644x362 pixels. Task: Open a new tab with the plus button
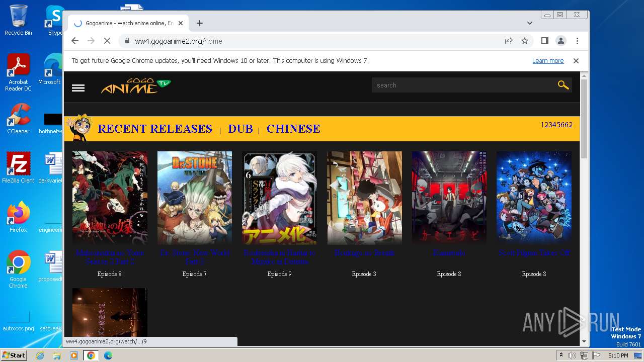200,23
